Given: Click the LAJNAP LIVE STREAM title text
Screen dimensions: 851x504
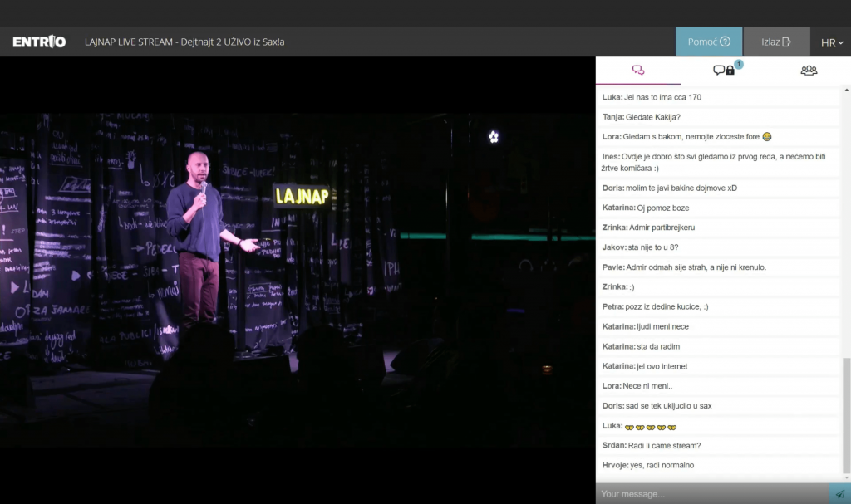Looking at the screenshot, I should (x=184, y=42).
